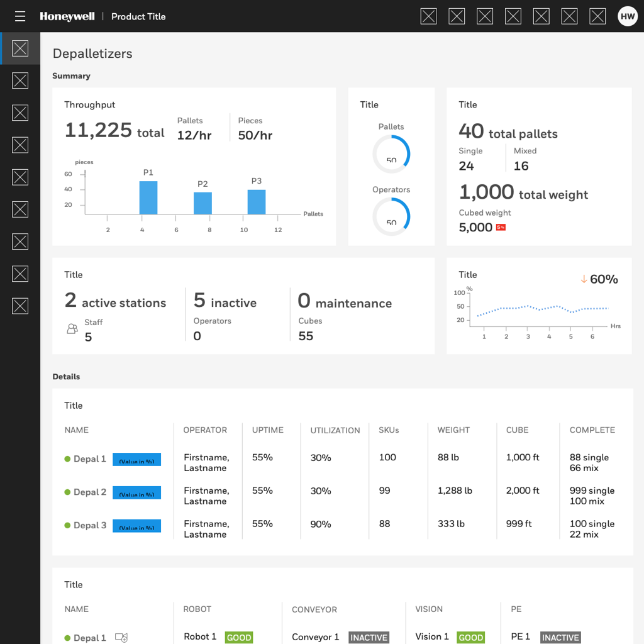644x644 pixels.
Task: Select the sixth icon in the left sidebar
Action: [x=20, y=209]
